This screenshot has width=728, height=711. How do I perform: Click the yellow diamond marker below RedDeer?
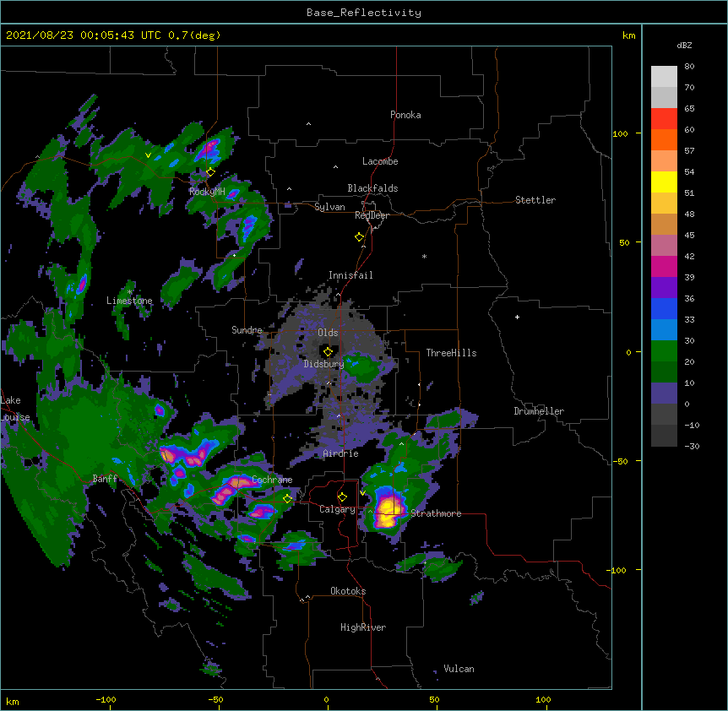(x=359, y=236)
